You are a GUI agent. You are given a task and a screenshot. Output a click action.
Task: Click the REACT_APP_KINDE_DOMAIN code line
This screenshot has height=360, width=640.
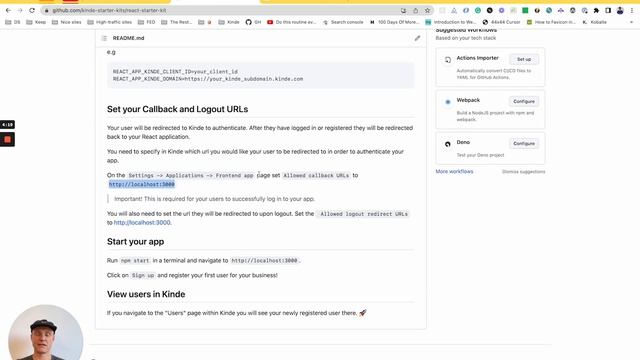pyautogui.click(x=208, y=79)
